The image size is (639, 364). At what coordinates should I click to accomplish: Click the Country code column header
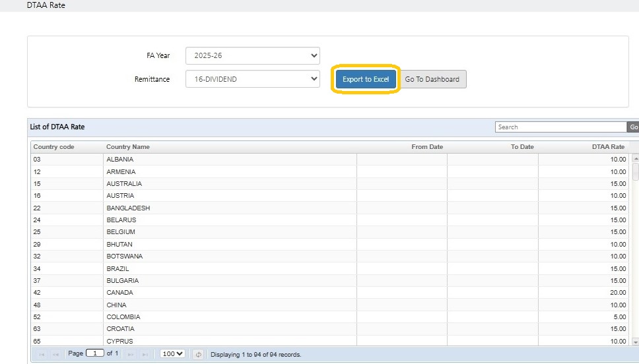click(x=54, y=146)
